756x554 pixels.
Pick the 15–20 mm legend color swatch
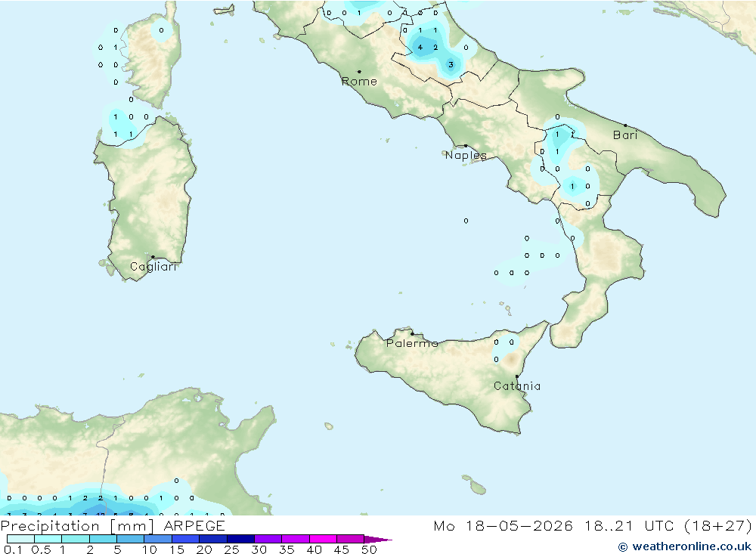point(186,539)
